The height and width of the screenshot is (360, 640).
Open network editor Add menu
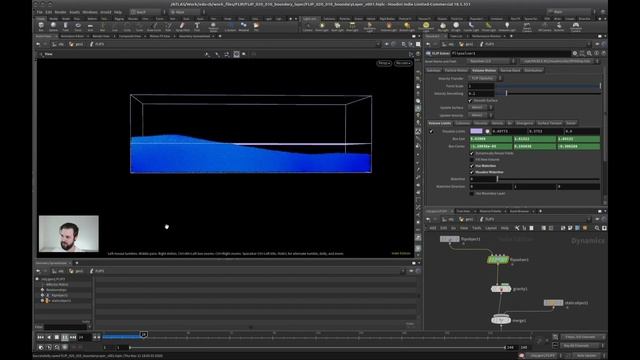click(x=433, y=228)
